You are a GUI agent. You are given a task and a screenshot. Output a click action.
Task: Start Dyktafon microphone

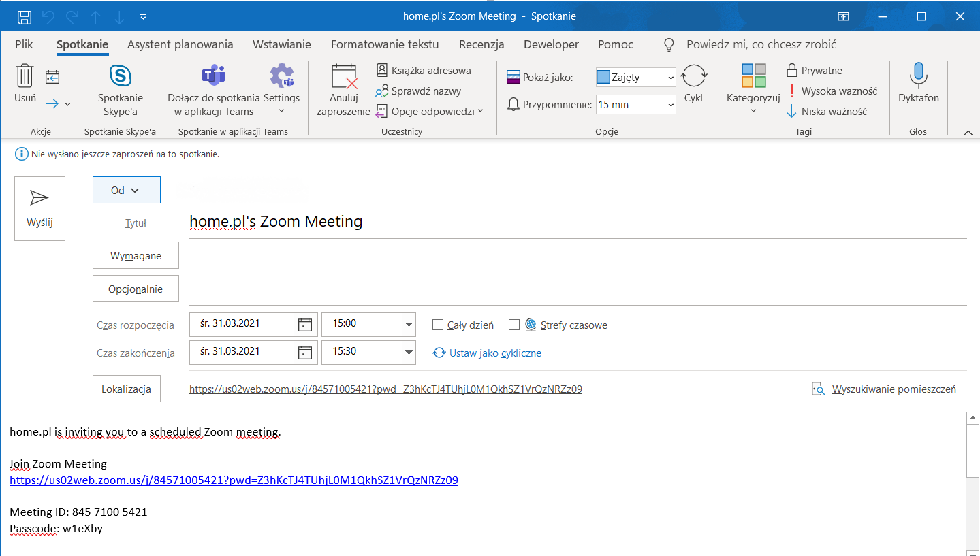[x=919, y=84]
